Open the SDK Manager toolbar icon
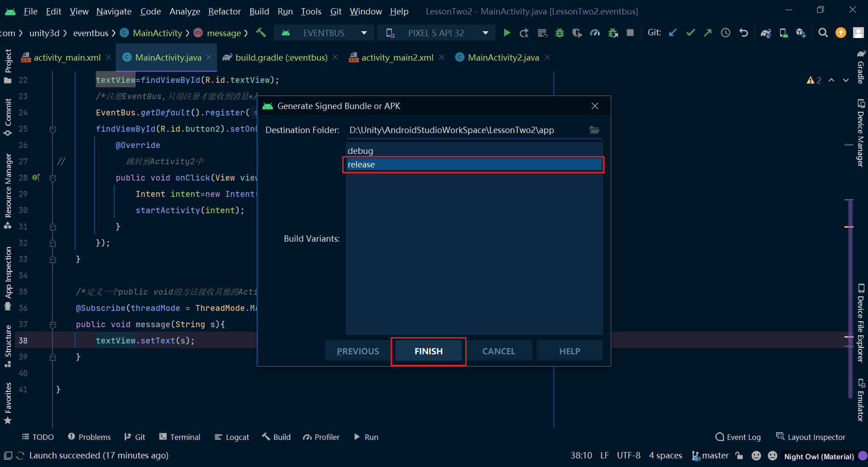The height and width of the screenshot is (467, 868). [801, 33]
